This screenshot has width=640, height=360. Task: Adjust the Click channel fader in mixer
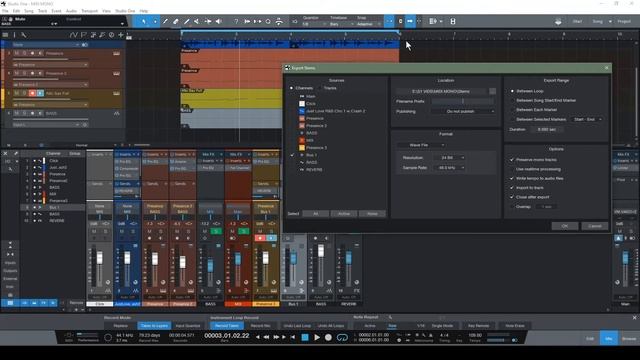100,258
